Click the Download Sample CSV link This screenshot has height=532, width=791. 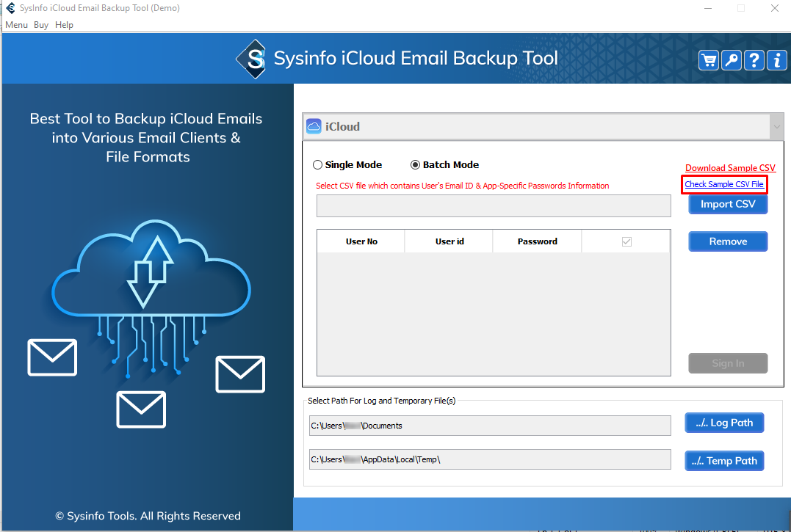(x=730, y=168)
